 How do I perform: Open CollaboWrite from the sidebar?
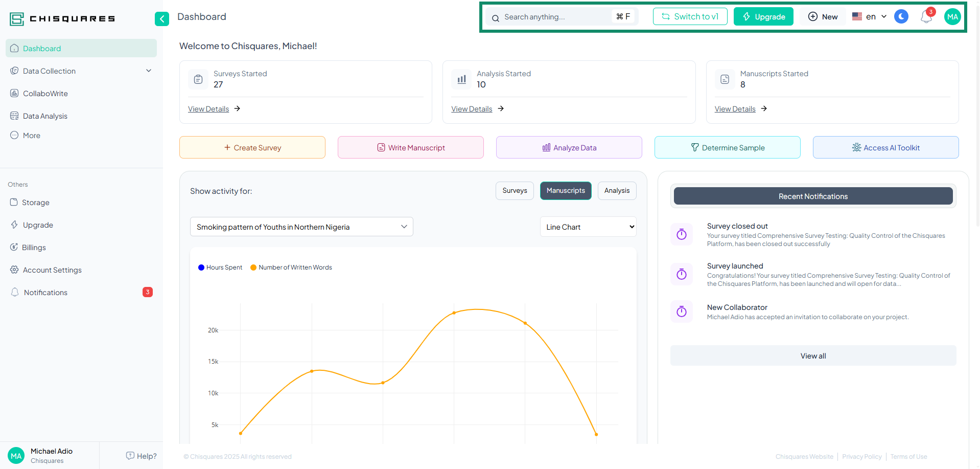pos(45,94)
